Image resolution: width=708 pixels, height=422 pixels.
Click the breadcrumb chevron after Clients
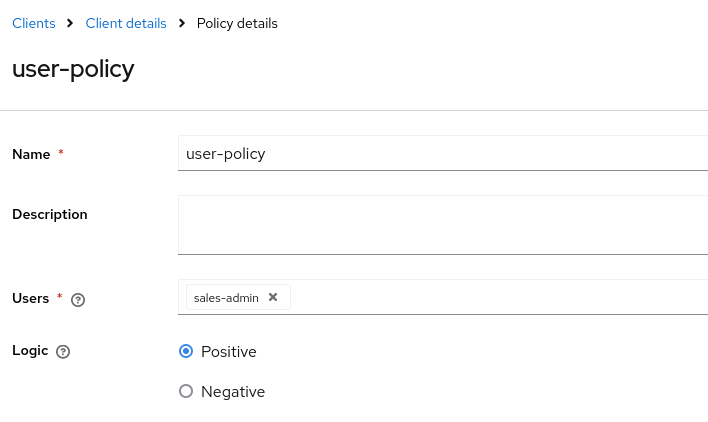click(70, 23)
